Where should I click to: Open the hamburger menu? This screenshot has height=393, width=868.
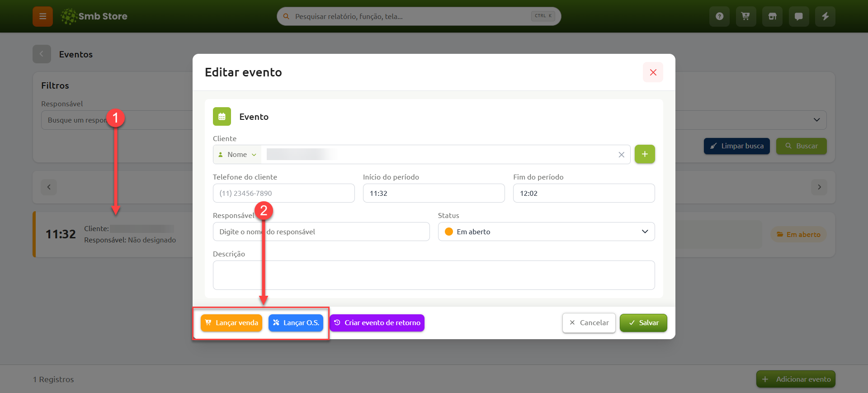coord(42,16)
